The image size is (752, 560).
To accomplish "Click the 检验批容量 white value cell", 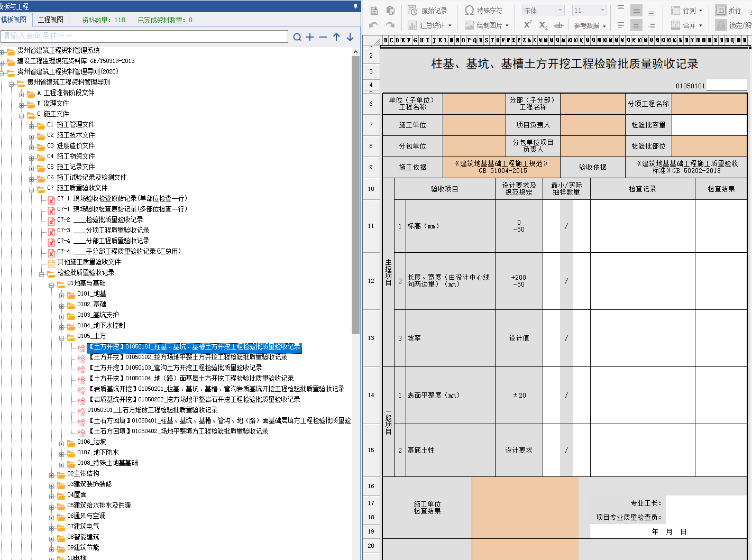I will [x=709, y=125].
